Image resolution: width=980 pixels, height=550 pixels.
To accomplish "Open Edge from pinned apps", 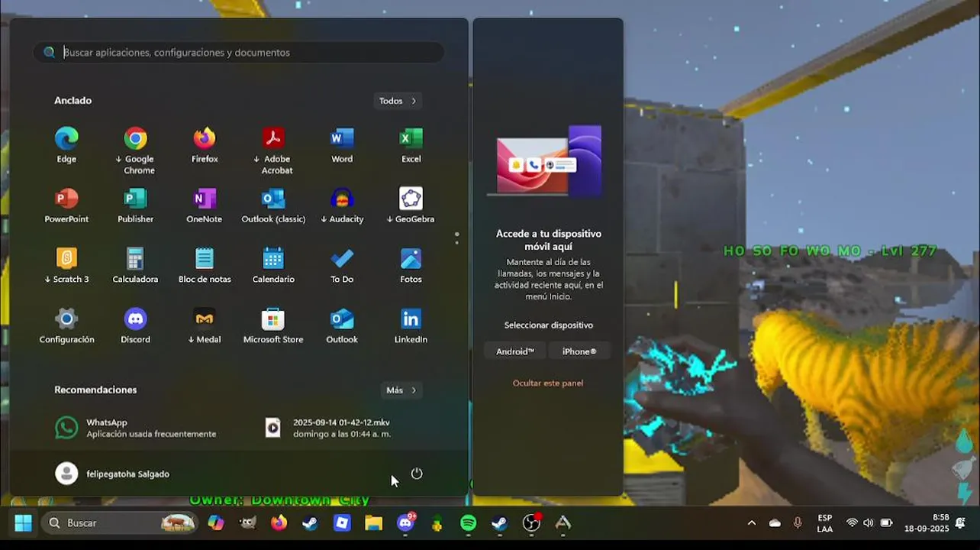I will (x=66, y=145).
